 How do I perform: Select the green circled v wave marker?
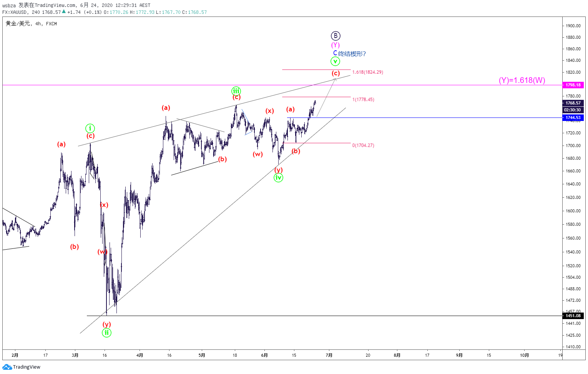pyautogui.click(x=335, y=61)
